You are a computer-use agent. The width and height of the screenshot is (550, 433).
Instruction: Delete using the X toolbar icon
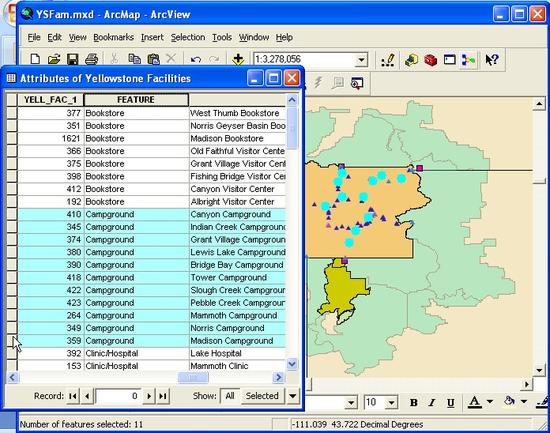point(171,58)
